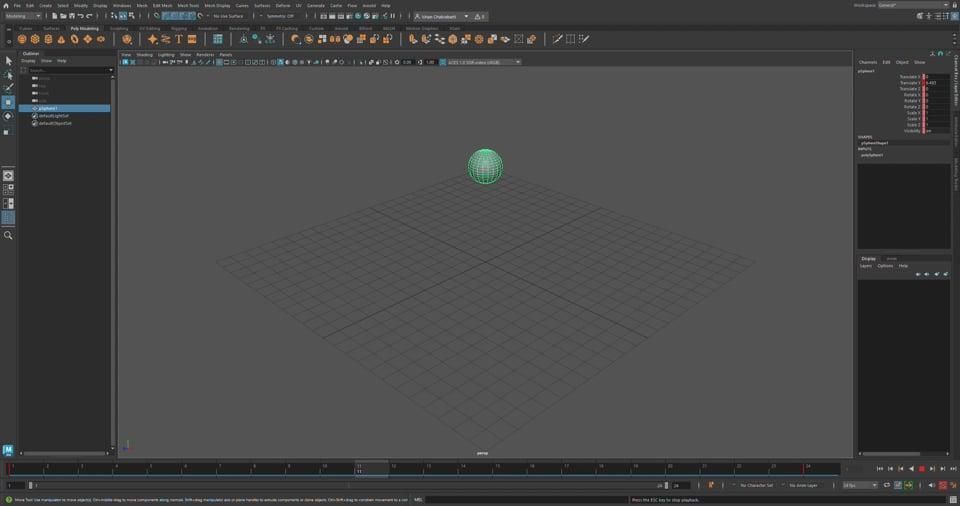Click the Undo arrow icon
Image resolution: width=960 pixels, height=506 pixels.
coord(80,16)
